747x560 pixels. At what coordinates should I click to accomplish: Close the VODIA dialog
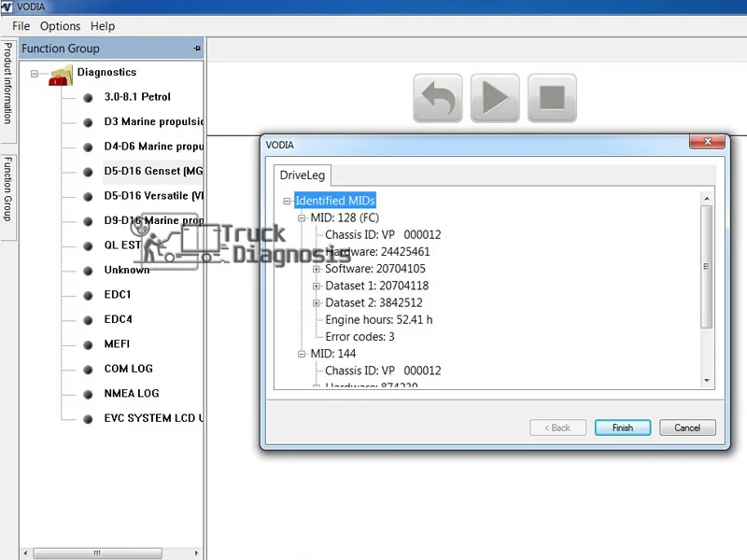[708, 142]
